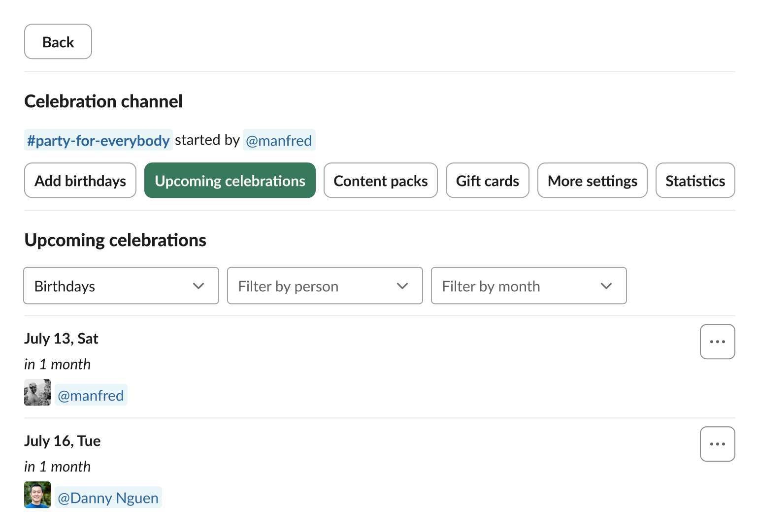759x532 pixels.
Task: Click the Celebration channel heading
Action: pos(103,101)
